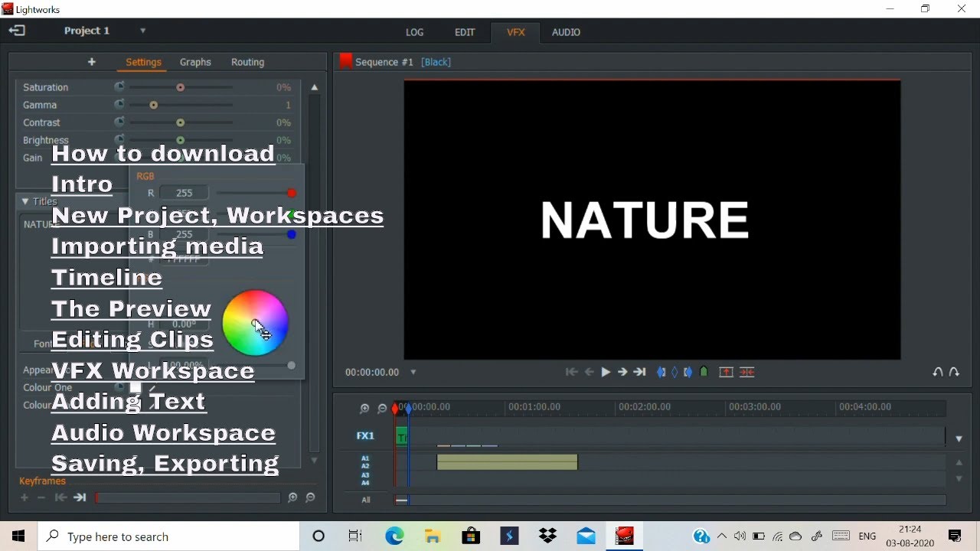Open File Explorer from the taskbar

click(x=433, y=536)
